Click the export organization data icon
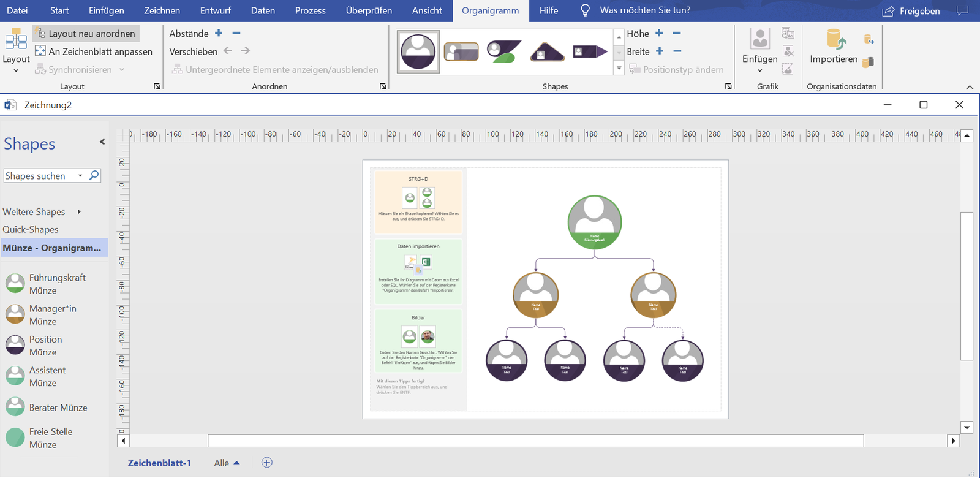Viewport: 980px width, 478px height. click(869, 40)
